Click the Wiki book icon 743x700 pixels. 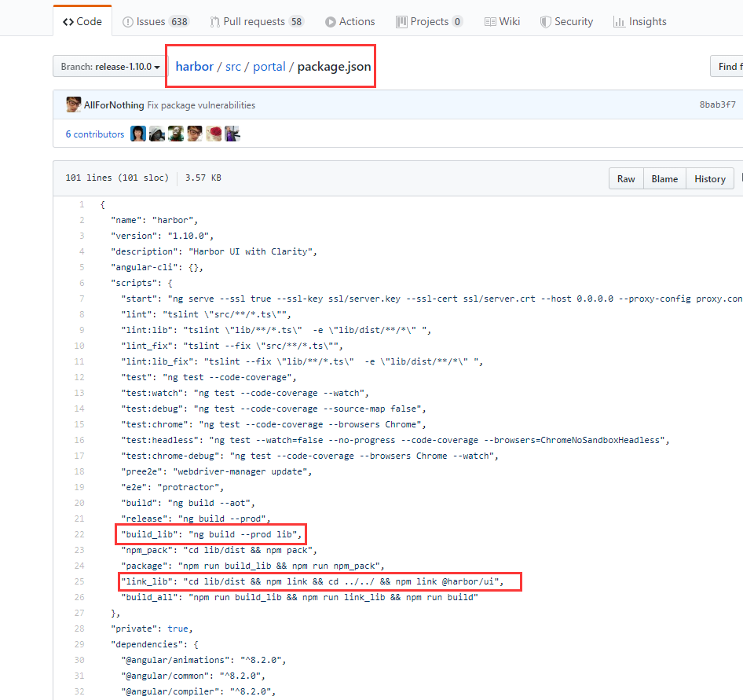(x=490, y=22)
